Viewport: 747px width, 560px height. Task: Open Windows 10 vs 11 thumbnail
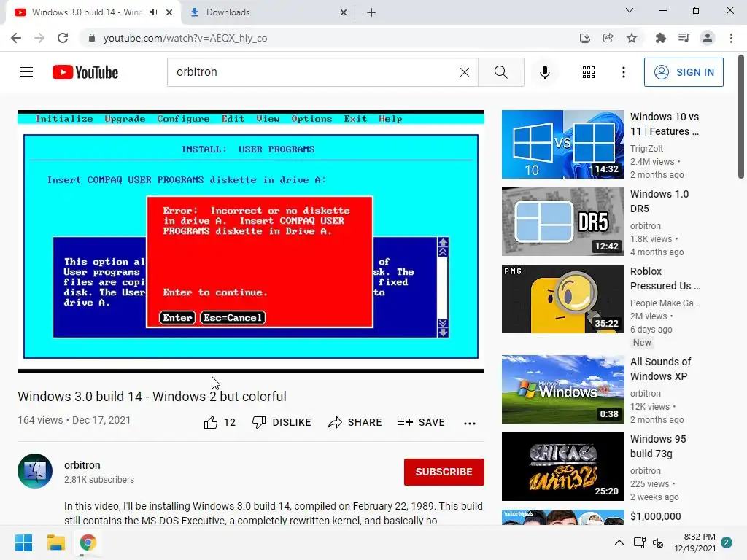[562, 144]
